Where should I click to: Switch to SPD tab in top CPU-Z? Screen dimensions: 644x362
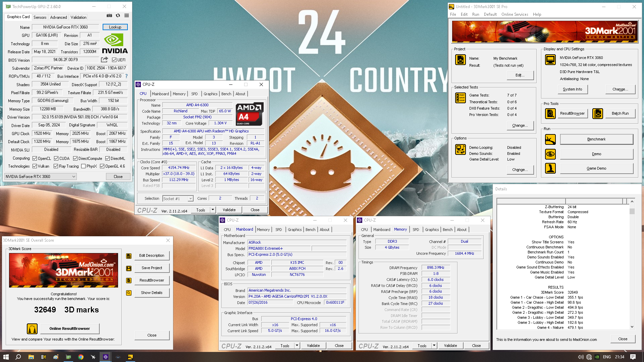click(x=195, y=94)
